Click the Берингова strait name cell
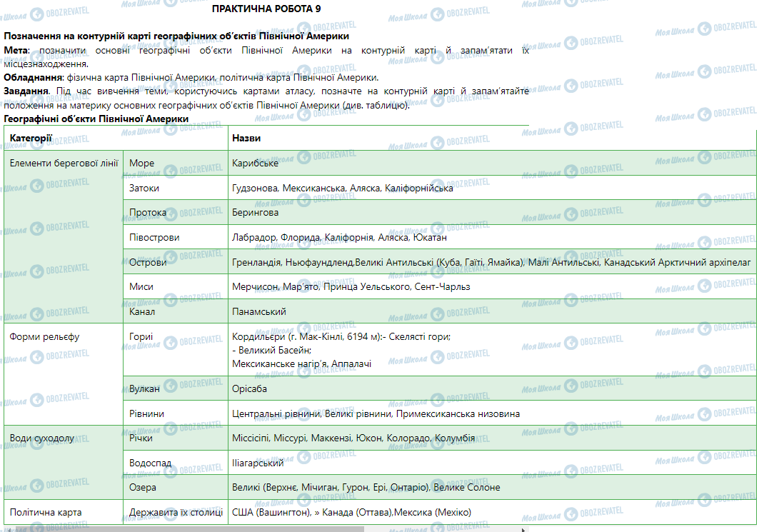Viewport: 764px width, 532px height. tap(255, 212)
